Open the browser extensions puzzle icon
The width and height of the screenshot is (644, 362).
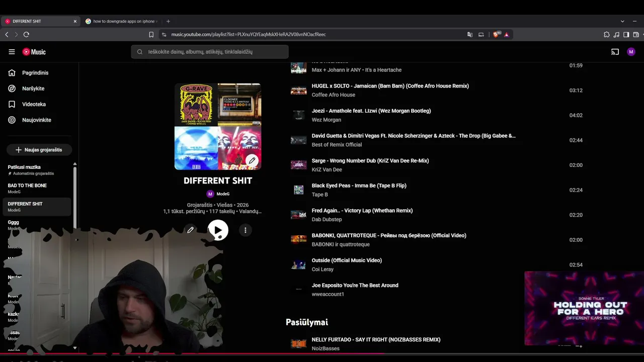point(607,34)
